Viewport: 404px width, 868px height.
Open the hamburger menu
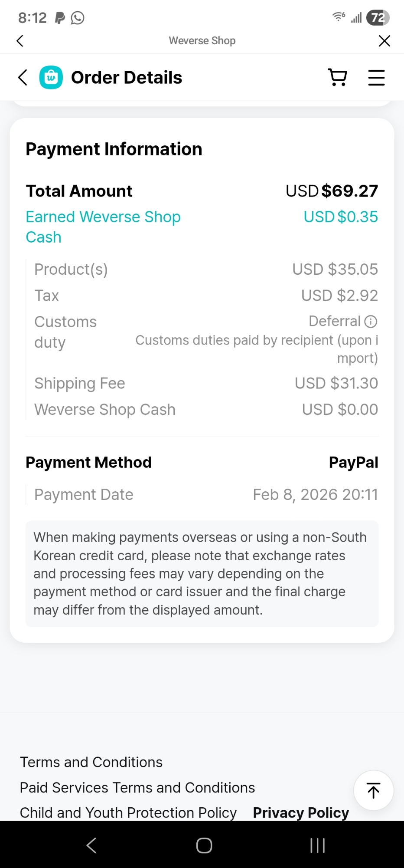coord(376,78)
